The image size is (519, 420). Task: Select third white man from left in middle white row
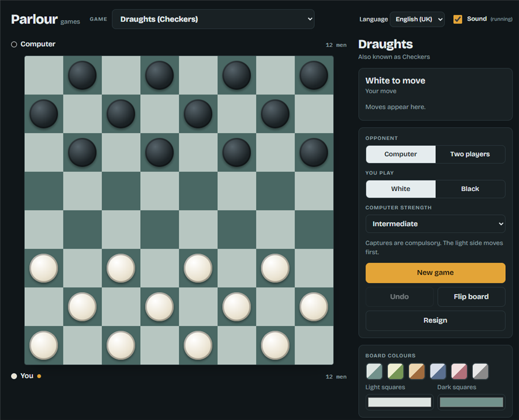pyautogui.click(x=236, y=307)
